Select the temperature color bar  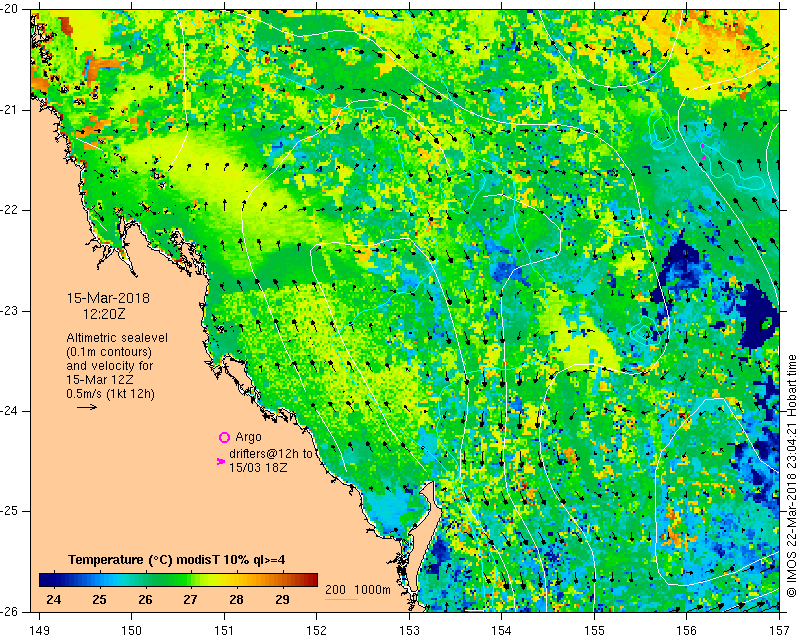click(178, 580)
